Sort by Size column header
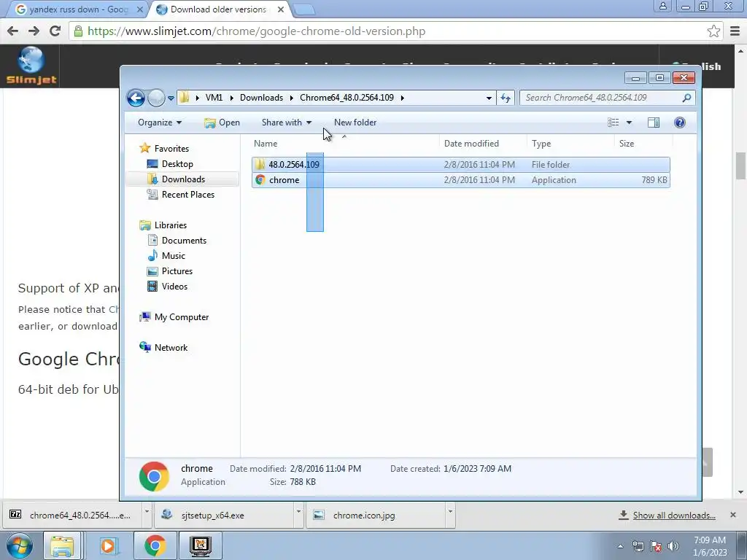 coord(627,144)
